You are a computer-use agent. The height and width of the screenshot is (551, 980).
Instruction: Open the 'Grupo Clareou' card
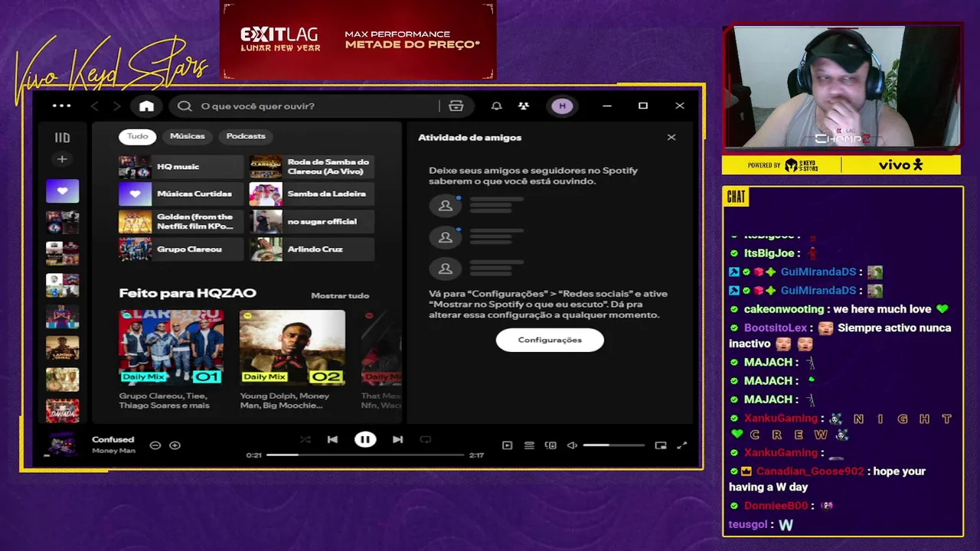pos(181,249)
